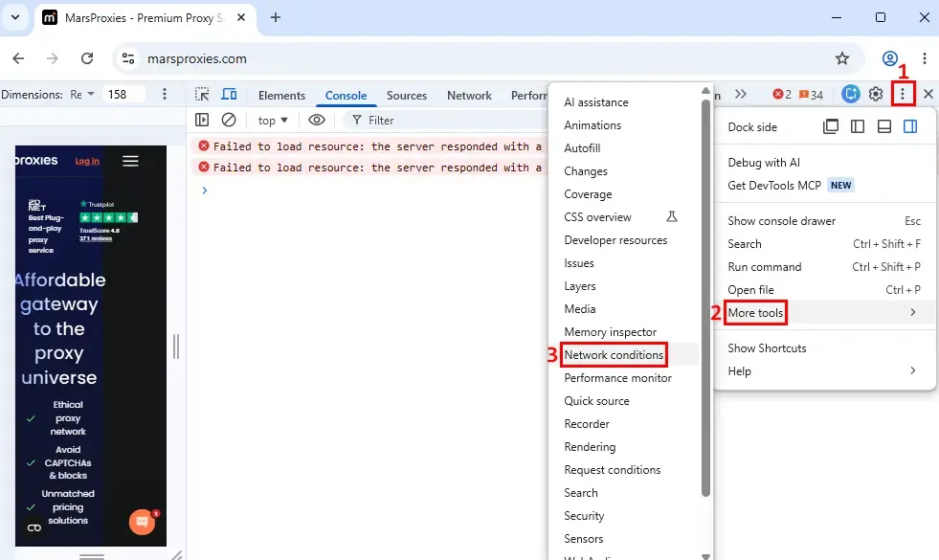
Task: Click the issues count badge showing 34
Action: (x=811, y=94)
